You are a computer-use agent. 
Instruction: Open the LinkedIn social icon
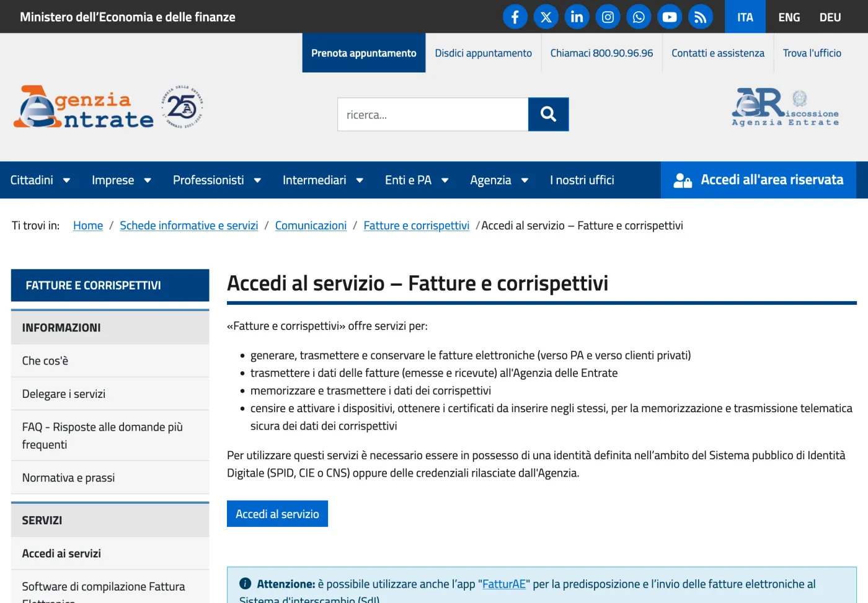(577, 17)
